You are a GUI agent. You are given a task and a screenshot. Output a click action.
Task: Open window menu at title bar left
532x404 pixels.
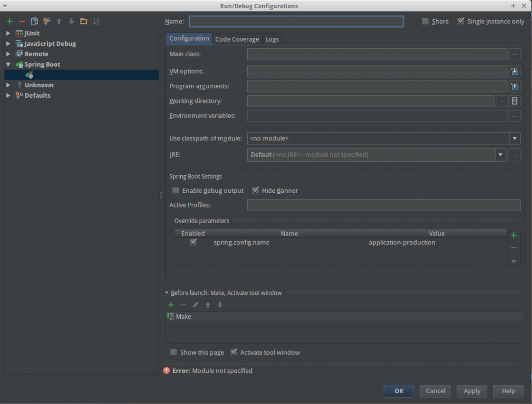coord(5,6)
